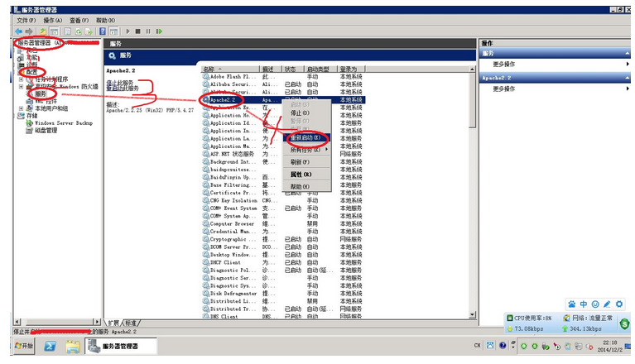The height and width of the screenshot is (364, 635).
Task: Click the Restart service green icon
Action: (x=159, y=31)
